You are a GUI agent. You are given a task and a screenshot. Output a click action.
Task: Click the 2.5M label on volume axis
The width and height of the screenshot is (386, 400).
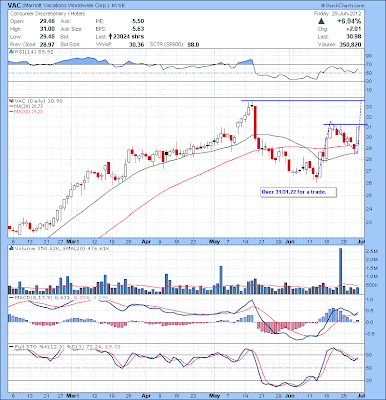[372, 250]
